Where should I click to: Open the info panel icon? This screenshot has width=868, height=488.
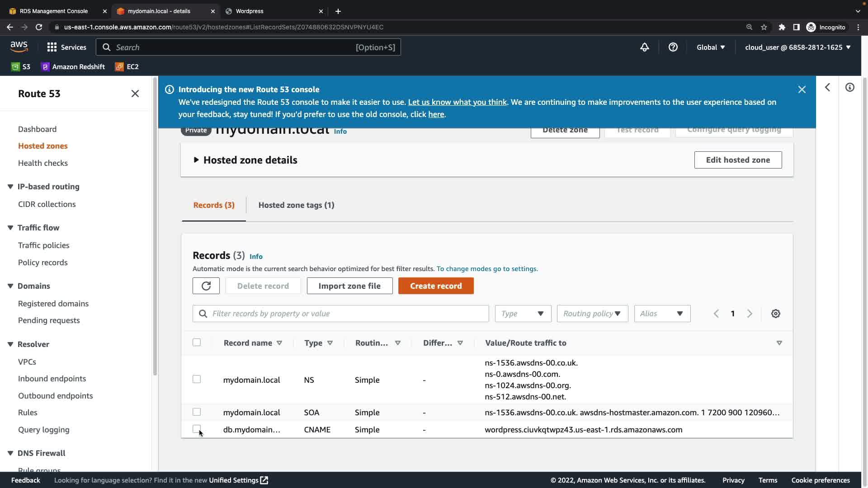point(849,88)
